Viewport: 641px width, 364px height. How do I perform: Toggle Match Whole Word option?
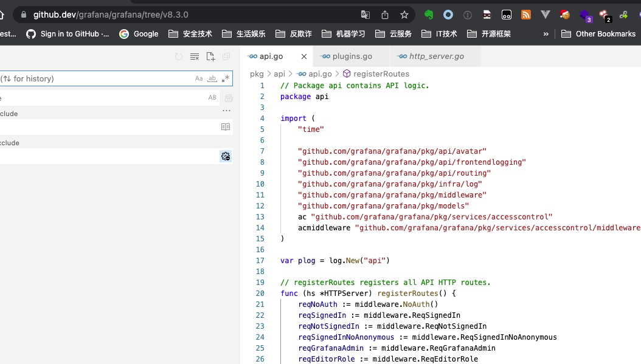click(x=212, y=78)
